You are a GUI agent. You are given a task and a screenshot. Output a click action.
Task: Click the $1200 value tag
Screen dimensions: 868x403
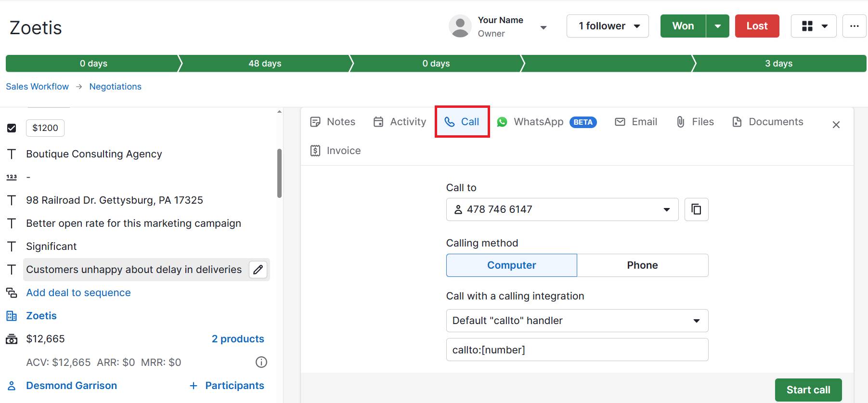(x=45, y=128)
